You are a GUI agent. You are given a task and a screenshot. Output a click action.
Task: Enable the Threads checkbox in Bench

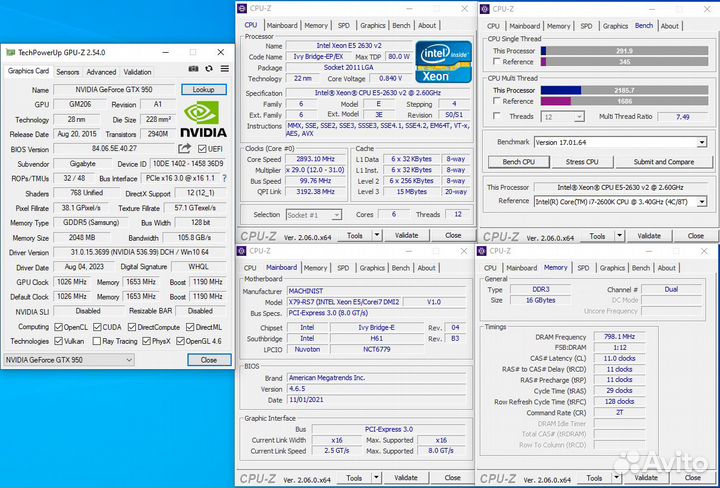tap(496, 116)
